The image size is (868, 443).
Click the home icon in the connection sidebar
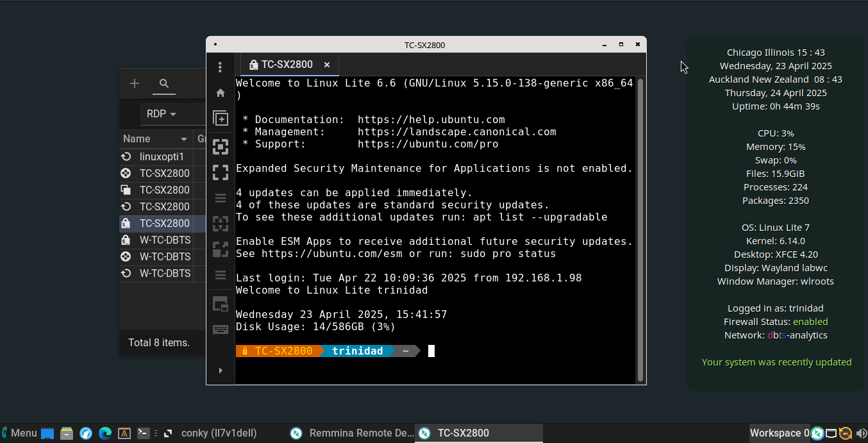pos(221,93)
